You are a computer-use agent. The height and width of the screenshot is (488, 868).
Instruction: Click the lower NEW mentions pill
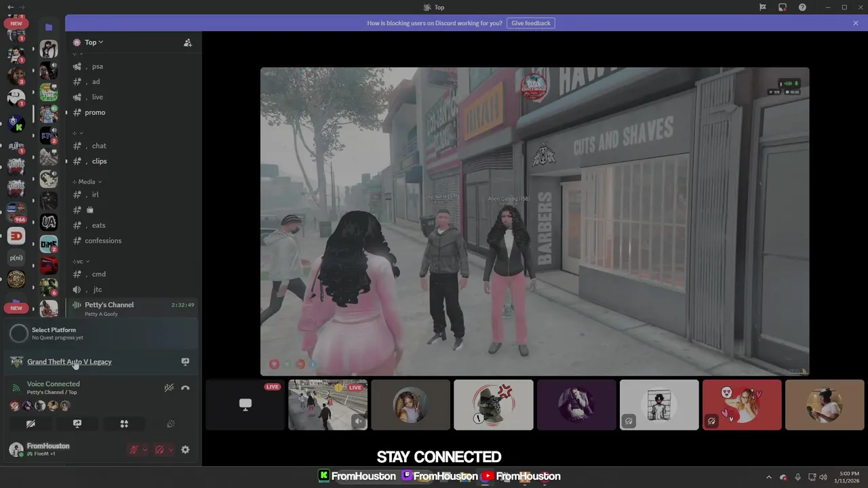[x=16, y=308]
